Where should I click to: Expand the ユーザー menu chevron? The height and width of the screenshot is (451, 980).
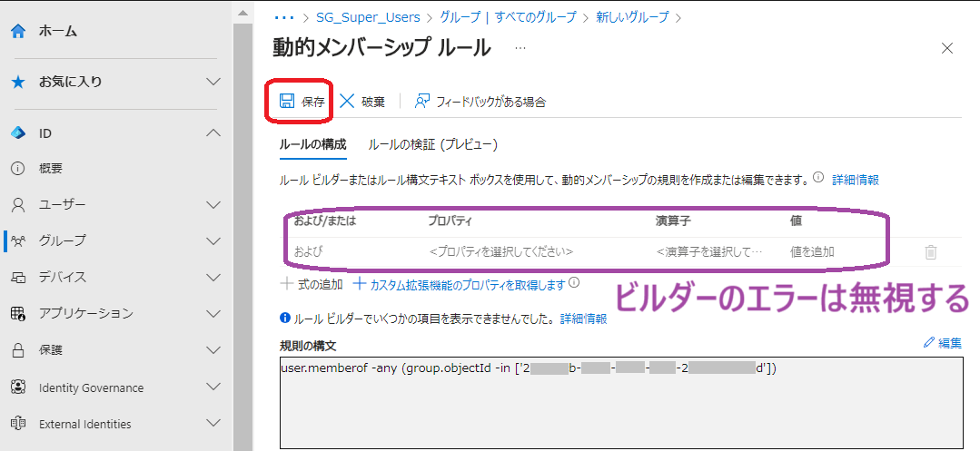point(213,205)
